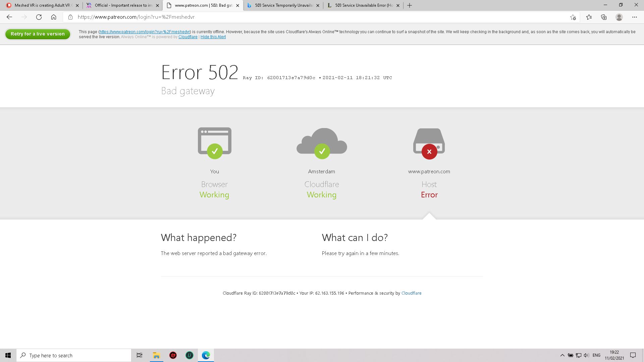The width and height of the screenshot is (644, 362).
Task: Open the Collections icon
Action: (604, 17)
